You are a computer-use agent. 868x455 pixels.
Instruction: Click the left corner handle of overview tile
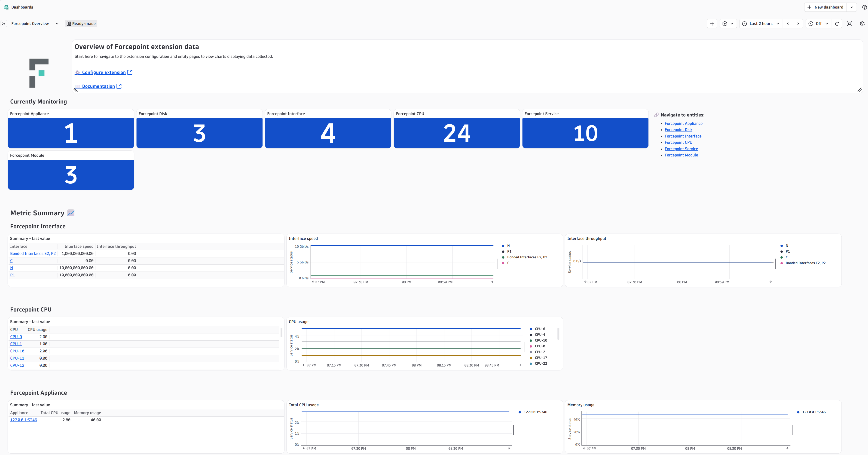(76, 90)
